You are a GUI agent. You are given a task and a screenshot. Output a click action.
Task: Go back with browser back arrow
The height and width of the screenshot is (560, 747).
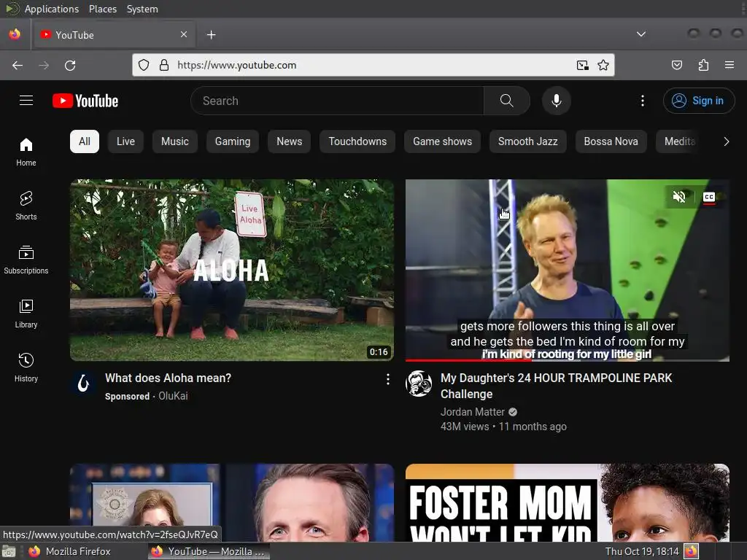tap(18, 65)
